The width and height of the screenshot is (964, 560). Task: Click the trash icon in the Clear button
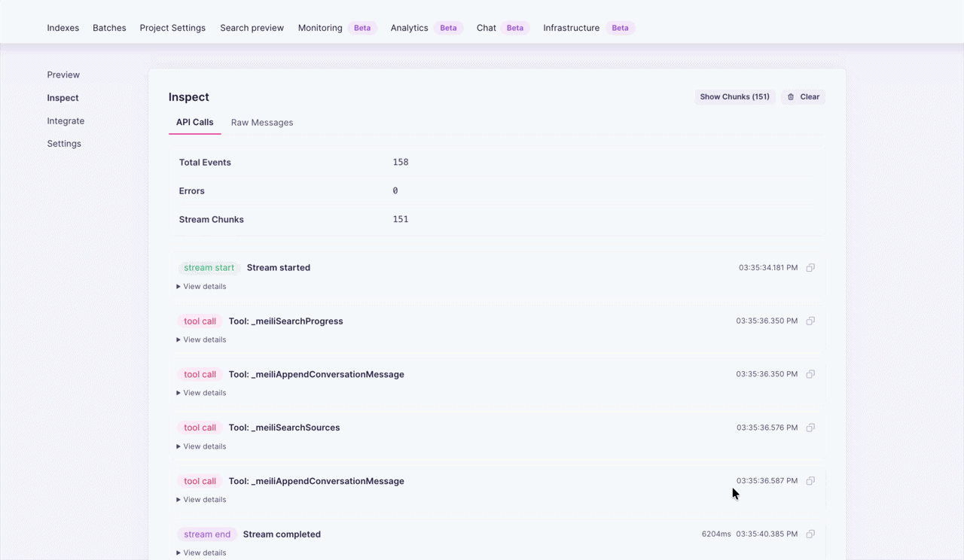790,96
